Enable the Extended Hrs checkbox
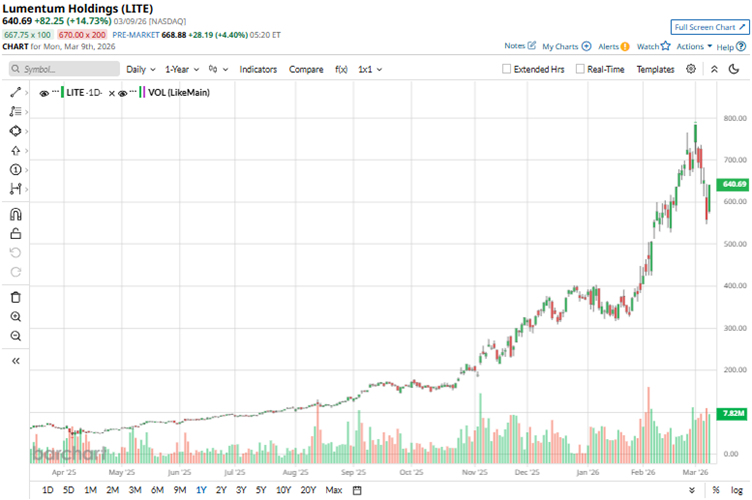 click(507, 69)
